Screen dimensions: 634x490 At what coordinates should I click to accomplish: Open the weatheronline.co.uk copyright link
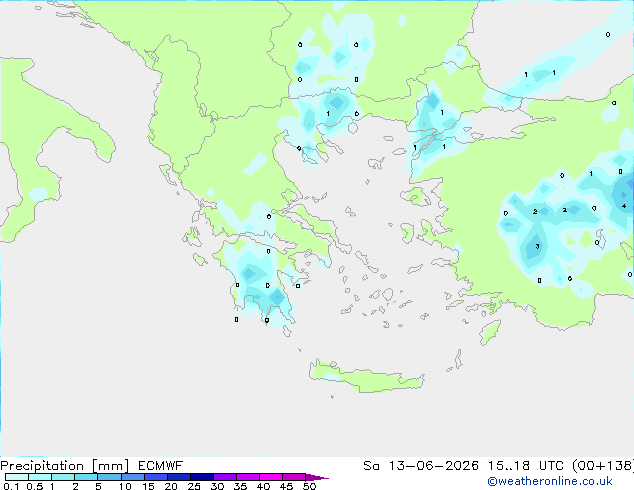(550, 481)
